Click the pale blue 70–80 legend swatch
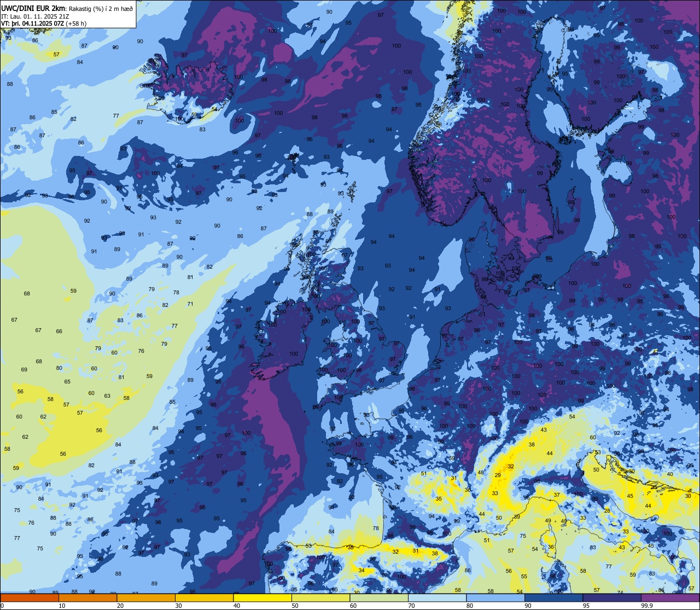Image resolution: width=700 pixels, height=610 pixels. coord(437,598)
